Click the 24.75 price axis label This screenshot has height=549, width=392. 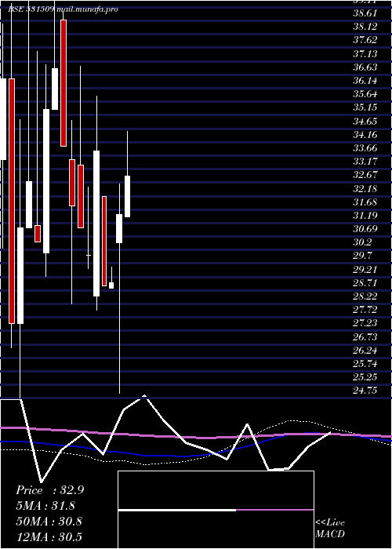365,391
